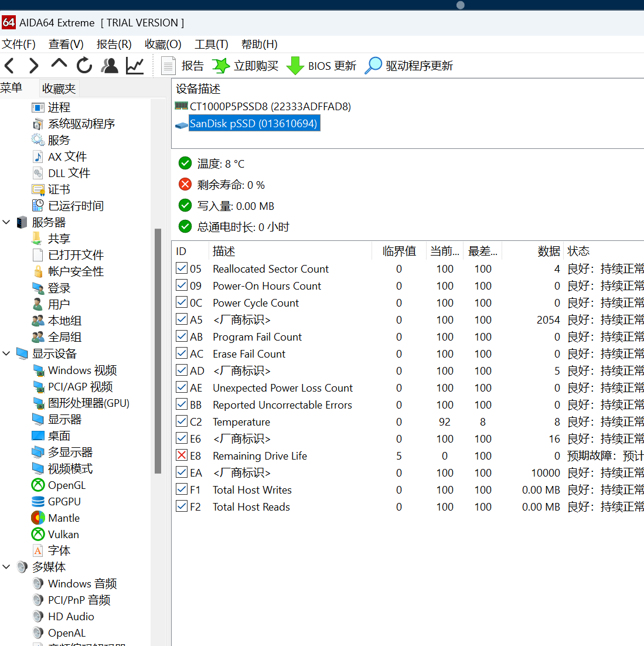The height and width of the screenshot is (646, 644).
Task: Click BIOS 更新 button
Action: tap(321, 66)
